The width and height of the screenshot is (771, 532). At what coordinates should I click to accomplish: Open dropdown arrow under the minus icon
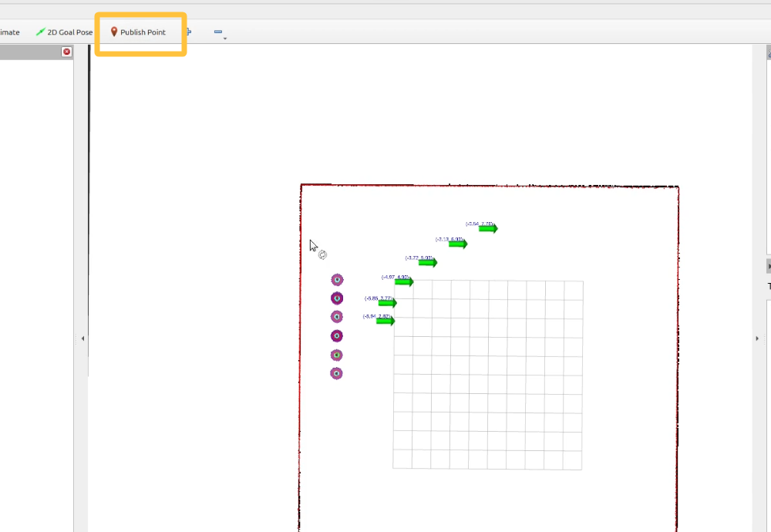pos(224,38)
